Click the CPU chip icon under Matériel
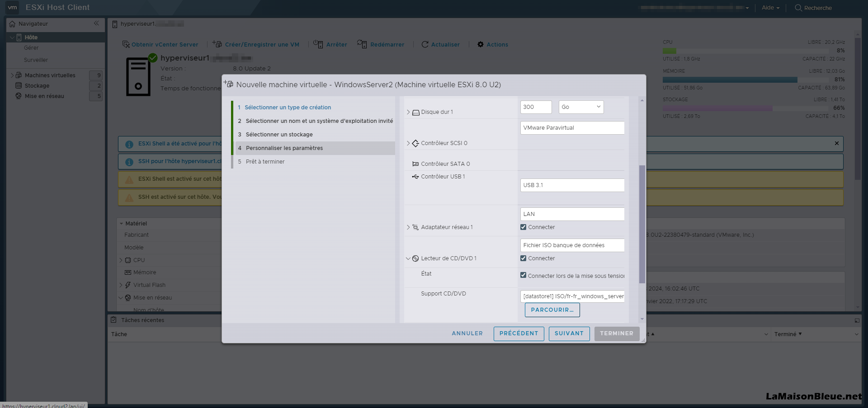 pos(128,260)
